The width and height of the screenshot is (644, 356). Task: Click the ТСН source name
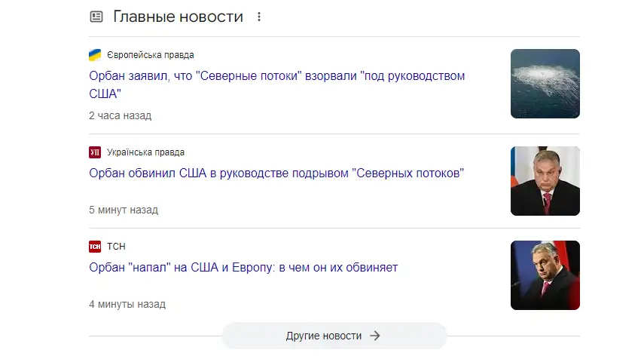click(117, 247)
